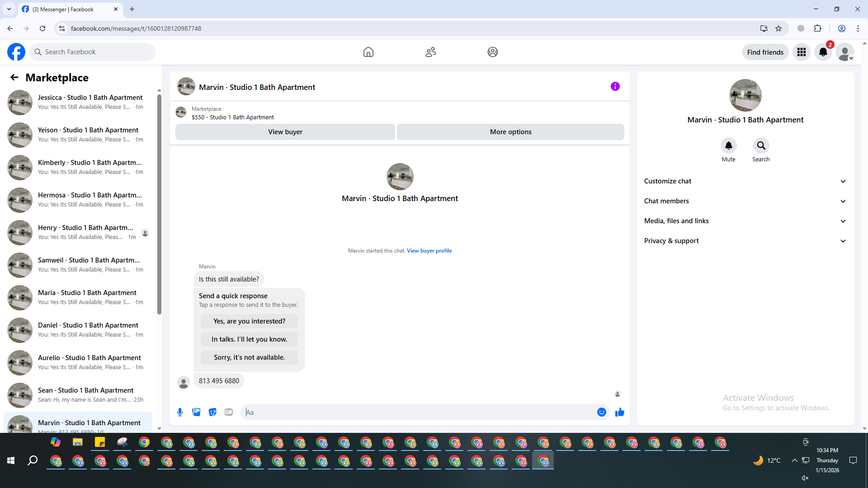Open the GIF picker
The width and height of the screenshot is (868, 488).
pos(229,412)
